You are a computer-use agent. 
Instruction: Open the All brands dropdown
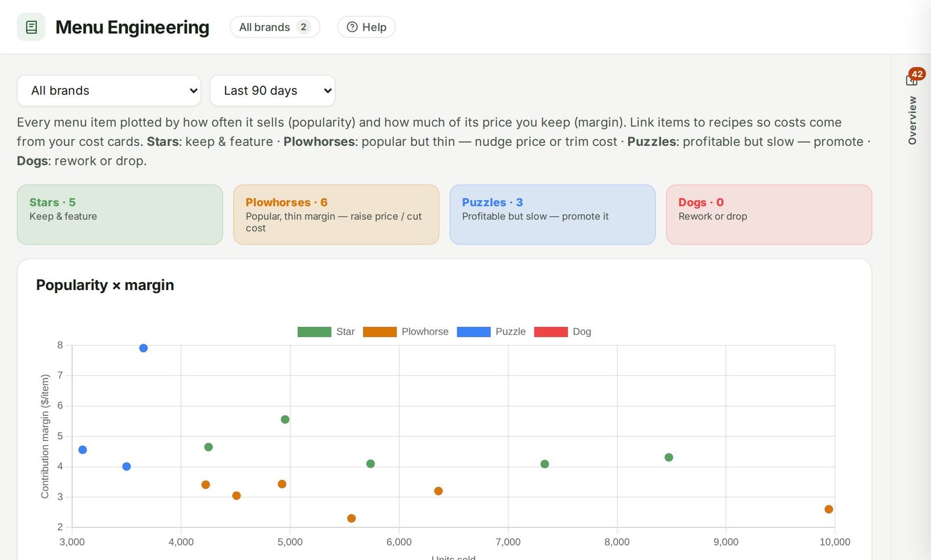coord(109,91)
